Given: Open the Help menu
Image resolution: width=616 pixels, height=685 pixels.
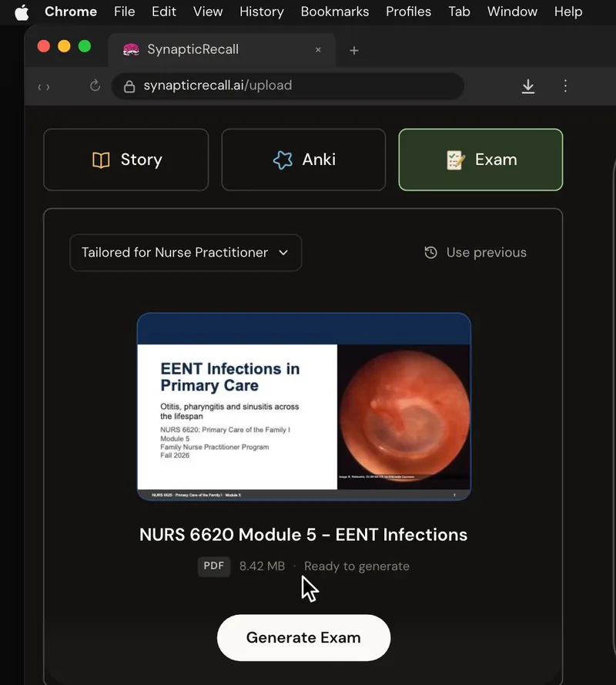Looking at the screenshot, I should point(568,12).
